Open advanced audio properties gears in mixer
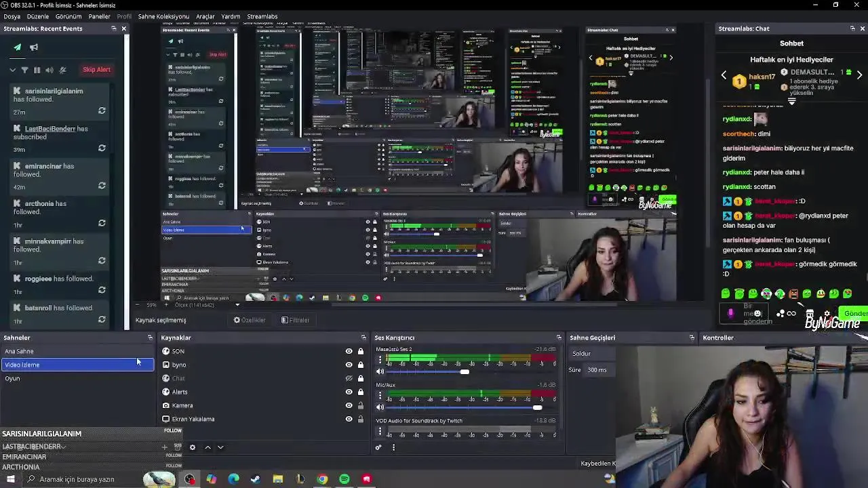This screenshot has height=488, width=868. 378,447
